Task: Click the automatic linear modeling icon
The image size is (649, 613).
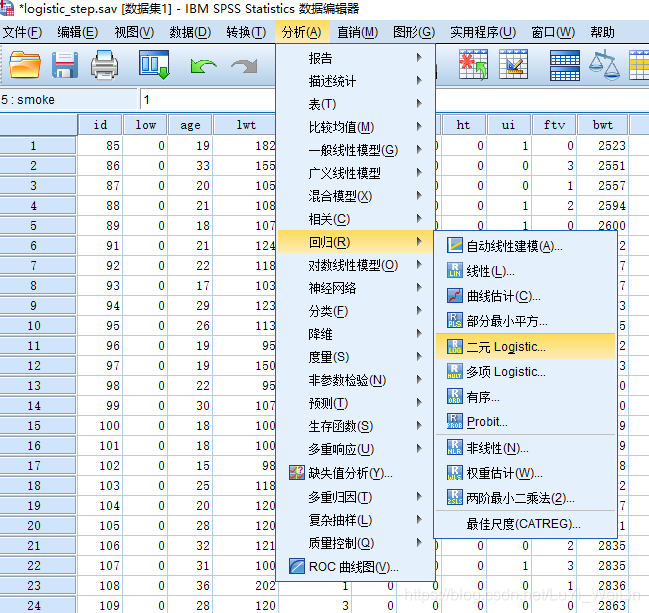Action: point(454,245)
